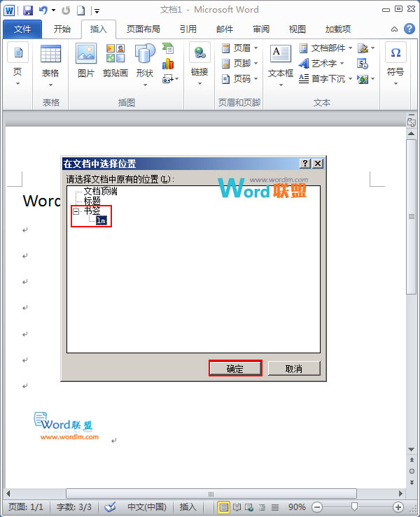This screenshot has height=517, width=420.
Task: Click the dialog help question mark button
Action: [305, 163]
